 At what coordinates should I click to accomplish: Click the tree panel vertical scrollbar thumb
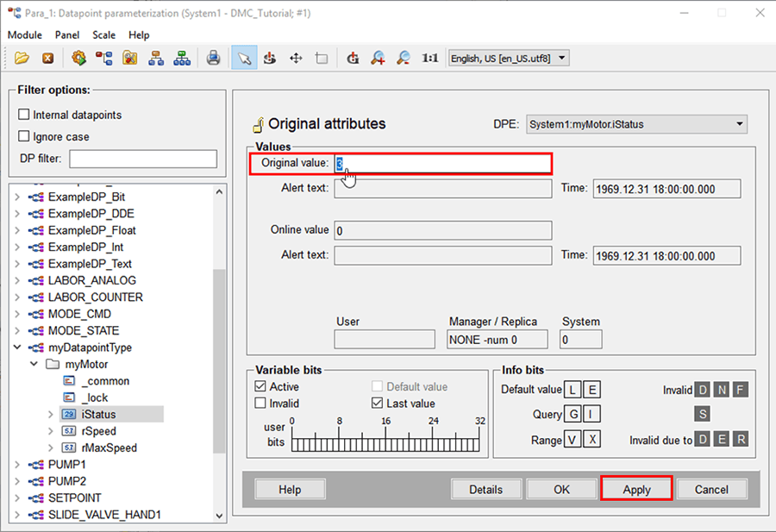(219, 360)
